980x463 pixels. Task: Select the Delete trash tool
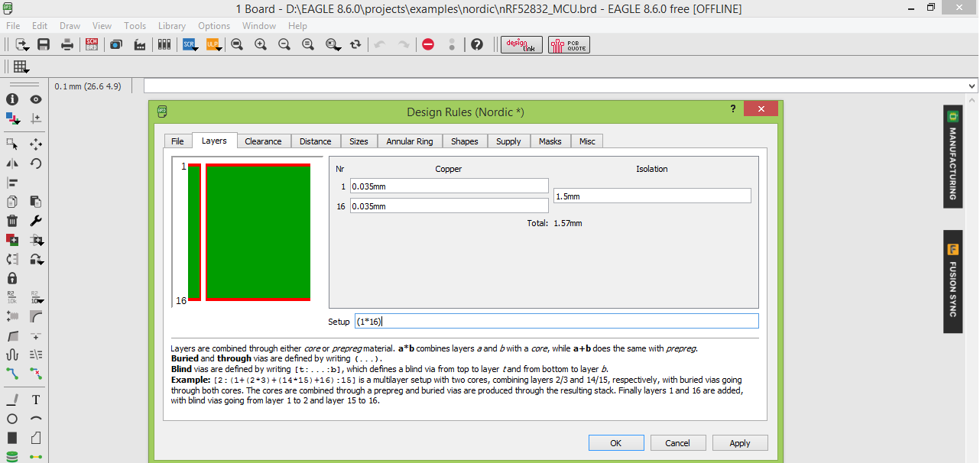pyautogui.click(x=12, y=221)
